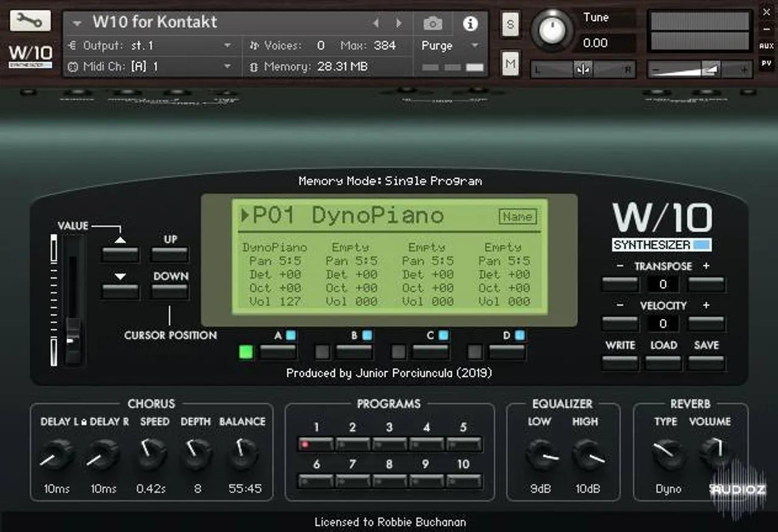
Task: Expand the instrument name dropdown arrow
Action: 77,24
